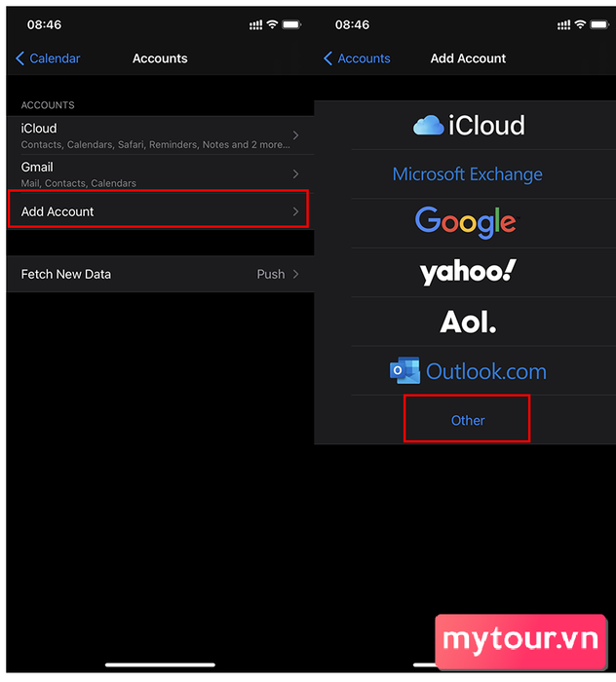Tap battery icon in left status bar

[291, 24]
